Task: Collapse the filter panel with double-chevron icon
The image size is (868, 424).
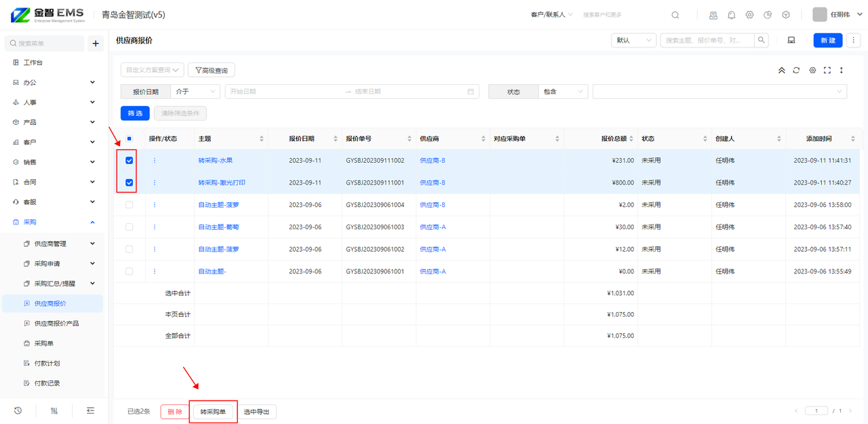Action: point(781,70)
